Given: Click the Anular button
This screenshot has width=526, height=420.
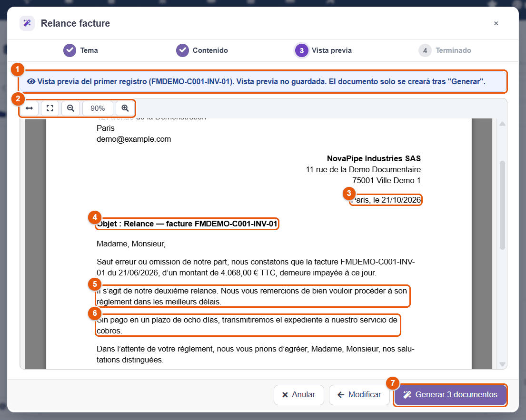Looking at the screenshot, I should (x=299, y=394).
